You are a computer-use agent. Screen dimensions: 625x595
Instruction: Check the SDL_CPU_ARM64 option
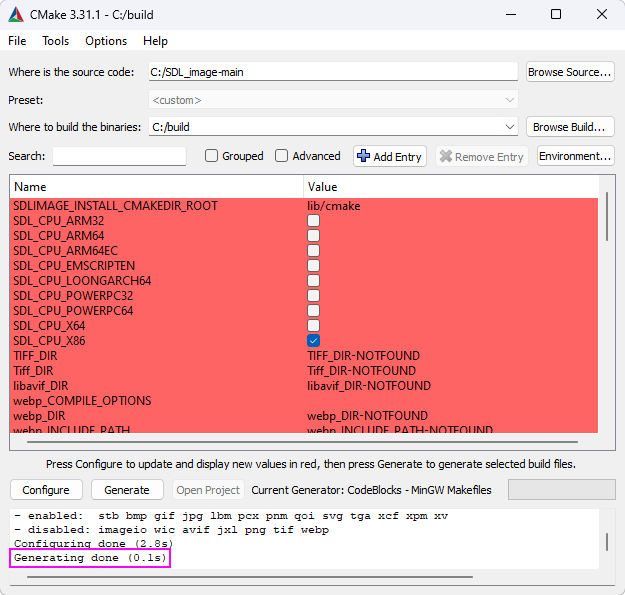click(x=313, y=236)
